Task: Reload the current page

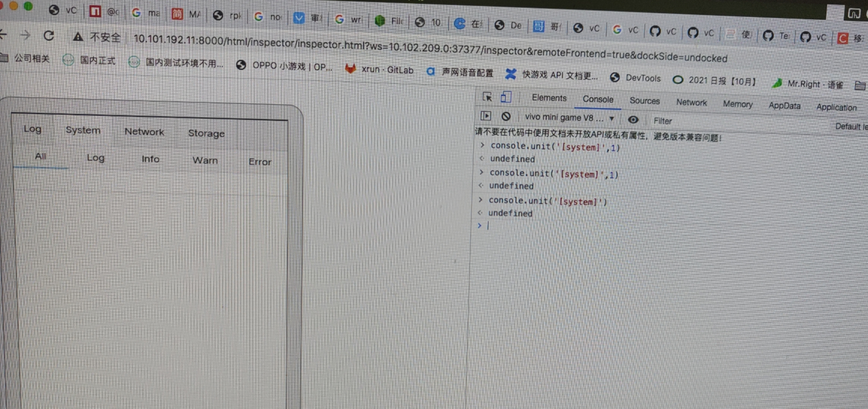Action: [49, 36]
